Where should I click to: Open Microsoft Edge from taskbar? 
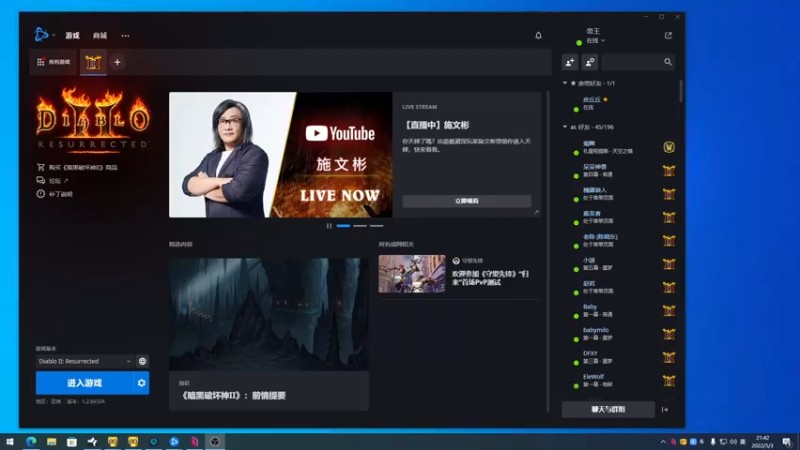coord(31,442)
